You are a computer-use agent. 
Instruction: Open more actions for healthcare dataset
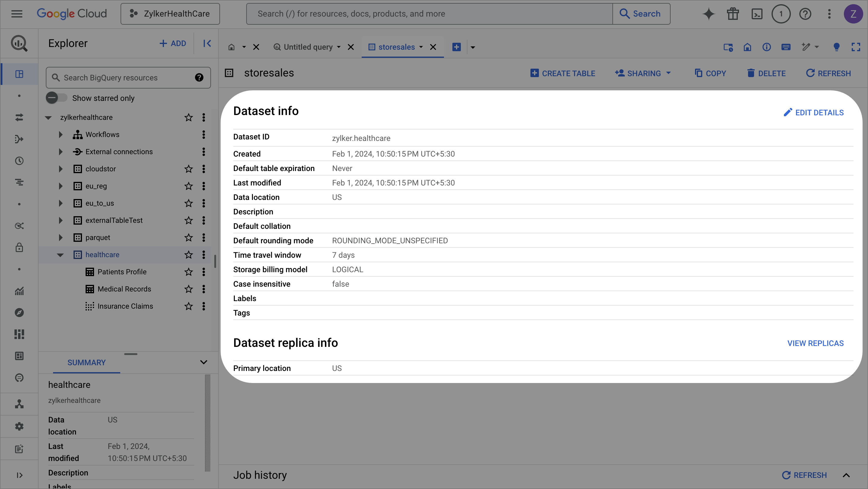(203, 255)
